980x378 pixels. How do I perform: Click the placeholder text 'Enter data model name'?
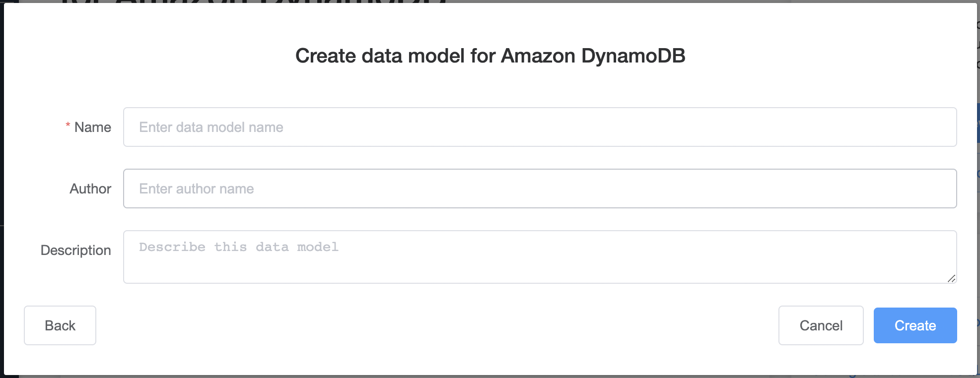click(x=210, y=127)
